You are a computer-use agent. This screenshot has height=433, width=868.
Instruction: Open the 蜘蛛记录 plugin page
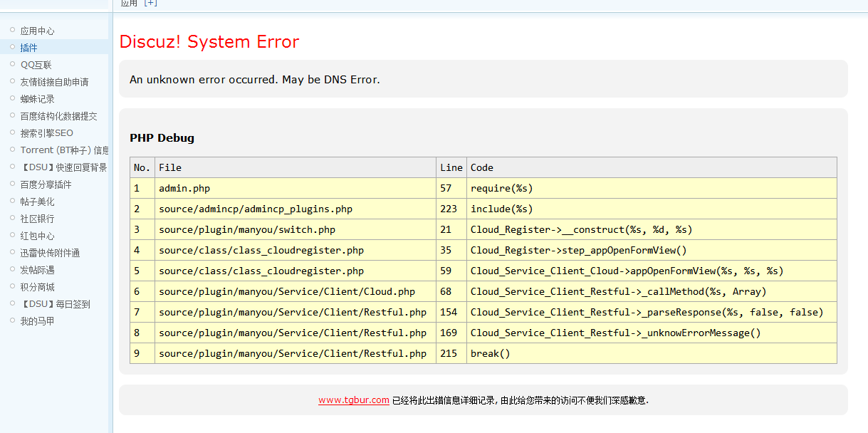37,99
